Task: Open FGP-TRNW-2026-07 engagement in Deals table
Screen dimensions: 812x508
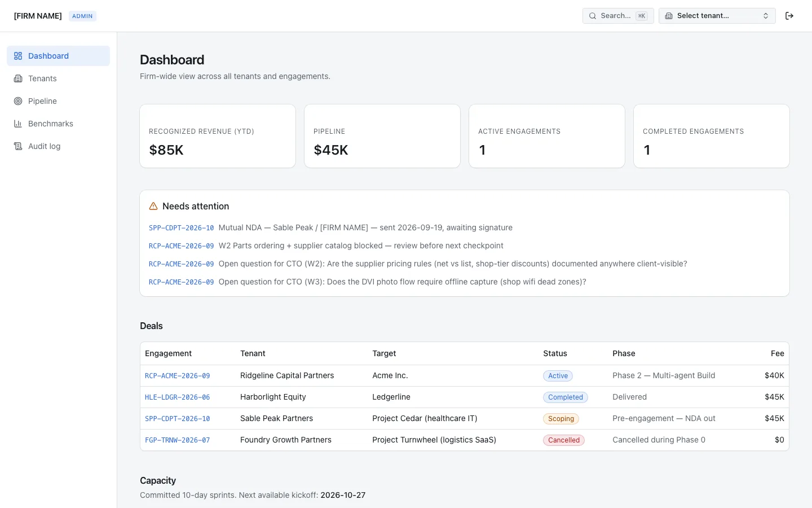Action: (177, 440)
